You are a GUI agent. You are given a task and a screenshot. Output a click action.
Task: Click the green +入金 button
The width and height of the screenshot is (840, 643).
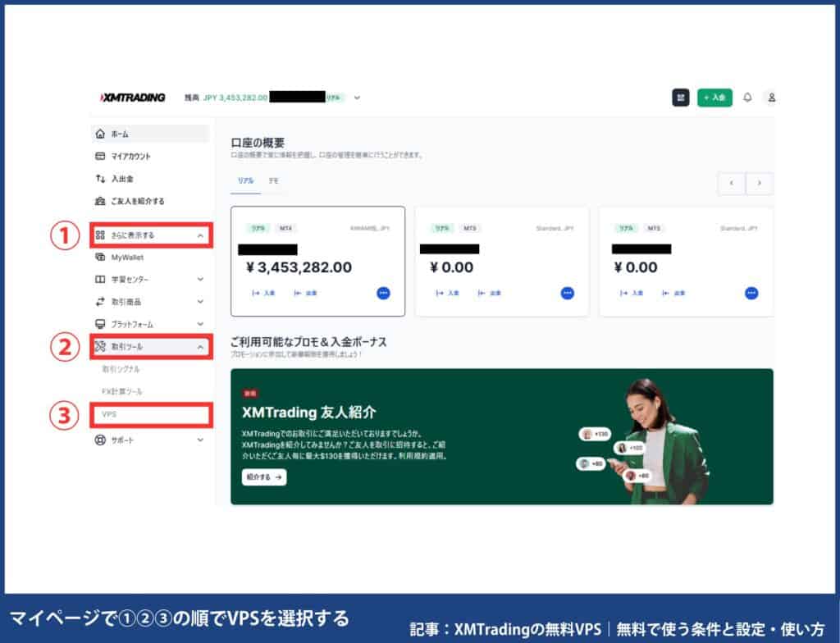pos(714,98)
